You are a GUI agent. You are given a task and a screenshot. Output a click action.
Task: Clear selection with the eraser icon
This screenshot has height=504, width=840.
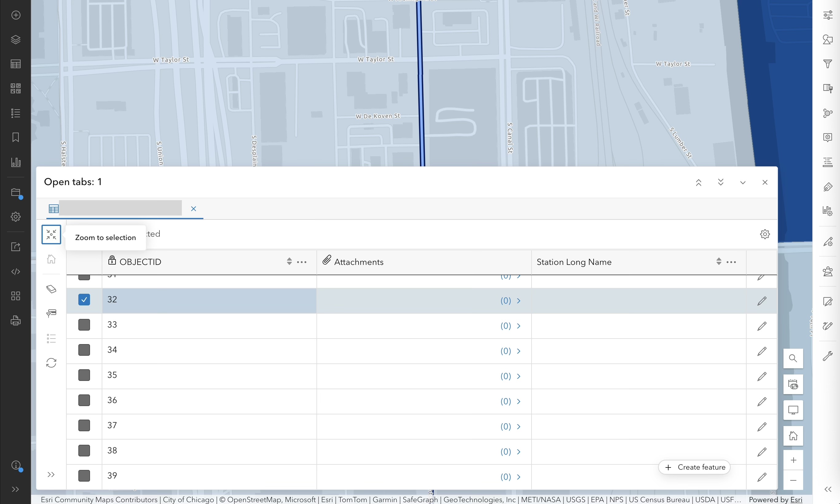tap(51, 289)
